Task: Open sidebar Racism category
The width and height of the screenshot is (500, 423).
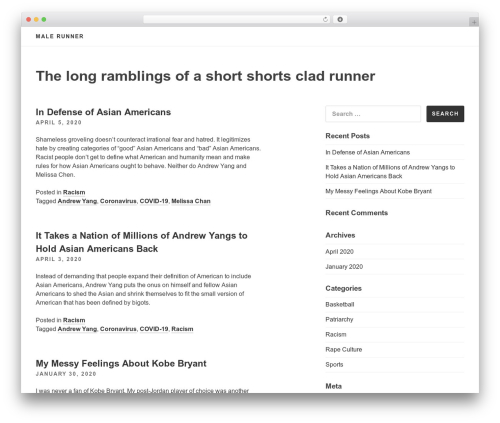Action: click(336, 334)
